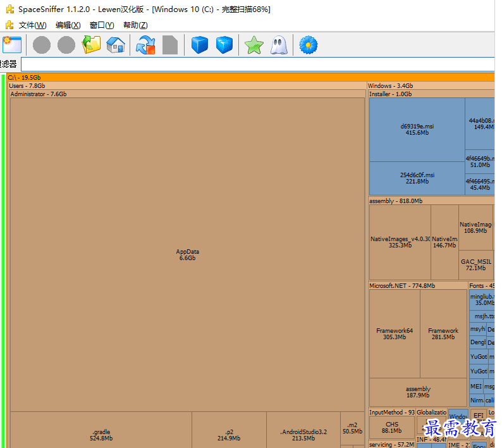Open the 编辑(X) menu
The image size is (502, 448).
click(68, 25)
